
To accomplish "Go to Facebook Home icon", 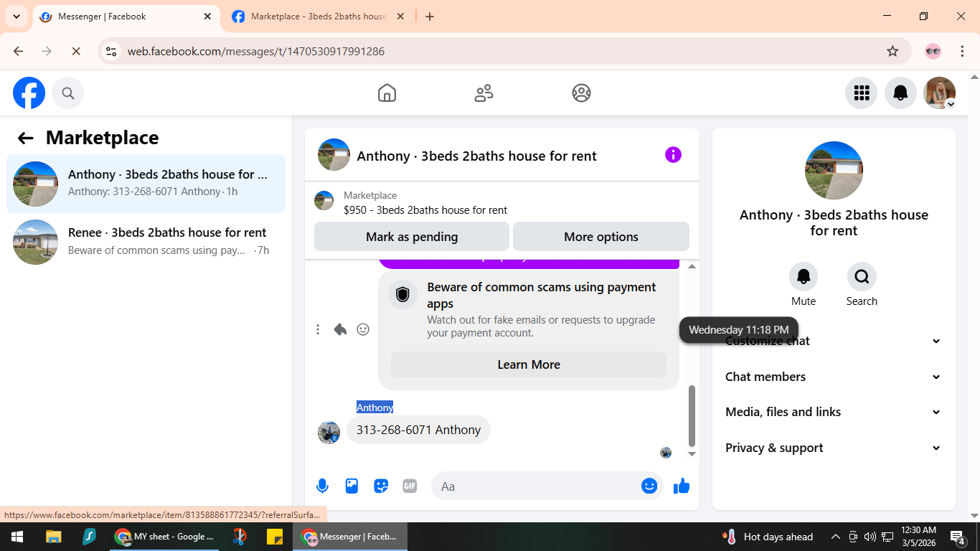I will [x=387, y=93].
